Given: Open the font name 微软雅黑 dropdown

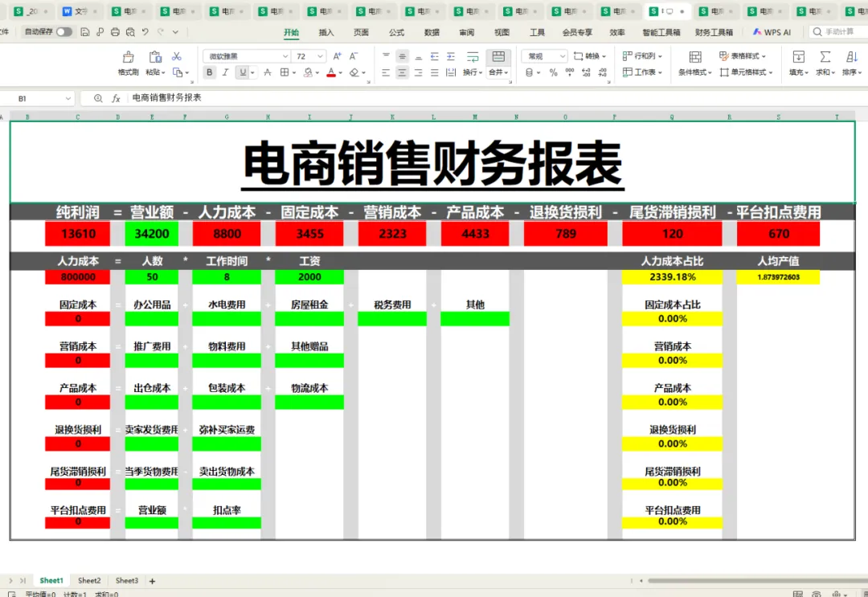Looking at the screenshot, I should tap(285, 56).
